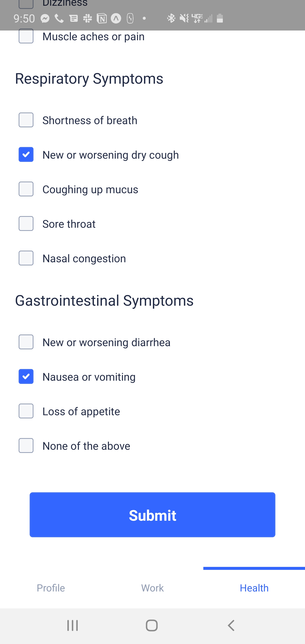The height and width of the screenshot is (644, 305).
Task: Check the Shortness of breath box
Action: pos(26,120)
